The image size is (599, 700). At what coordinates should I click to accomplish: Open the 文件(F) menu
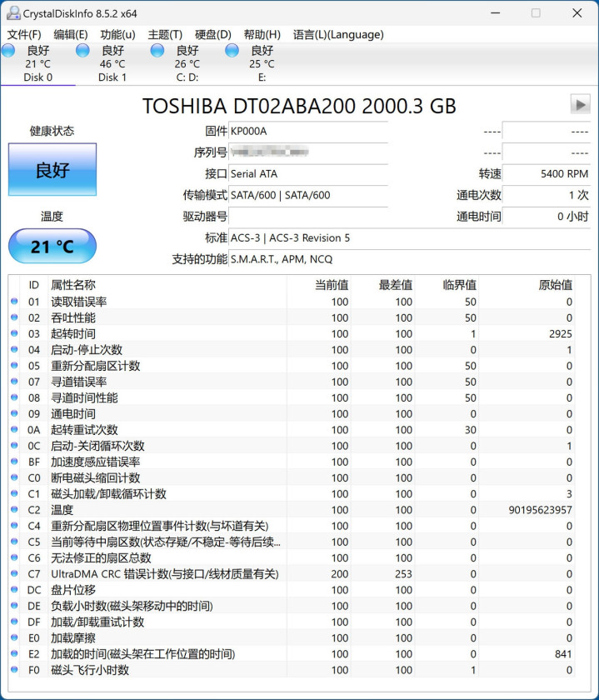coord(24,34)
